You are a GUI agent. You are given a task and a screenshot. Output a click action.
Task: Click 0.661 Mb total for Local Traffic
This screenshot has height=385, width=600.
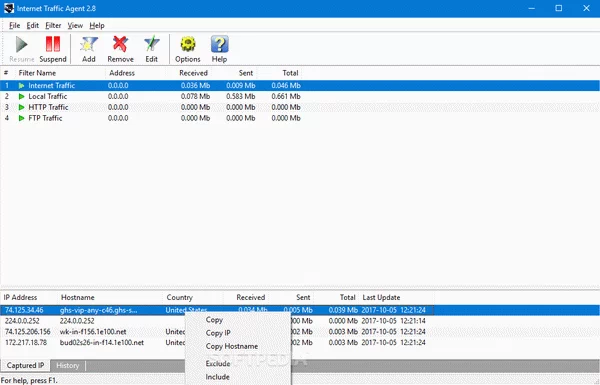pos(286,96)
